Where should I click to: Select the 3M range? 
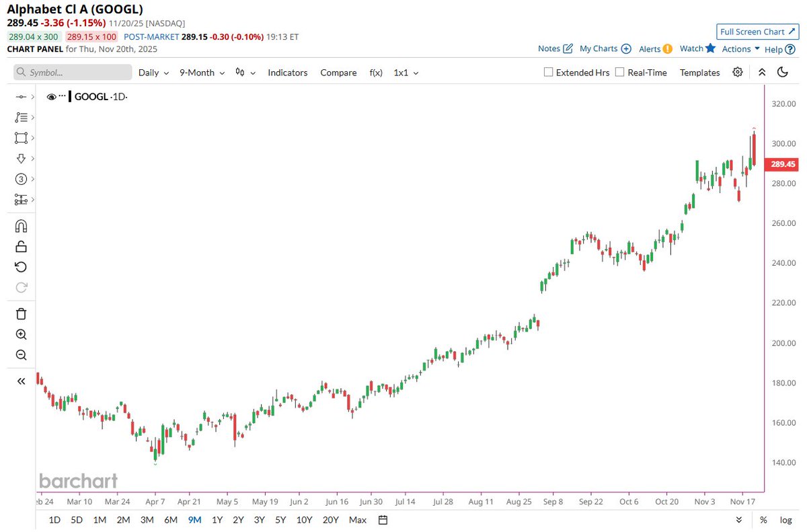(147, 519)
